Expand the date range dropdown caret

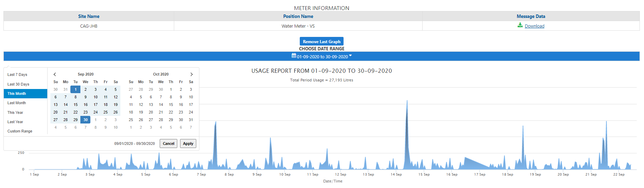pos(350,56)
